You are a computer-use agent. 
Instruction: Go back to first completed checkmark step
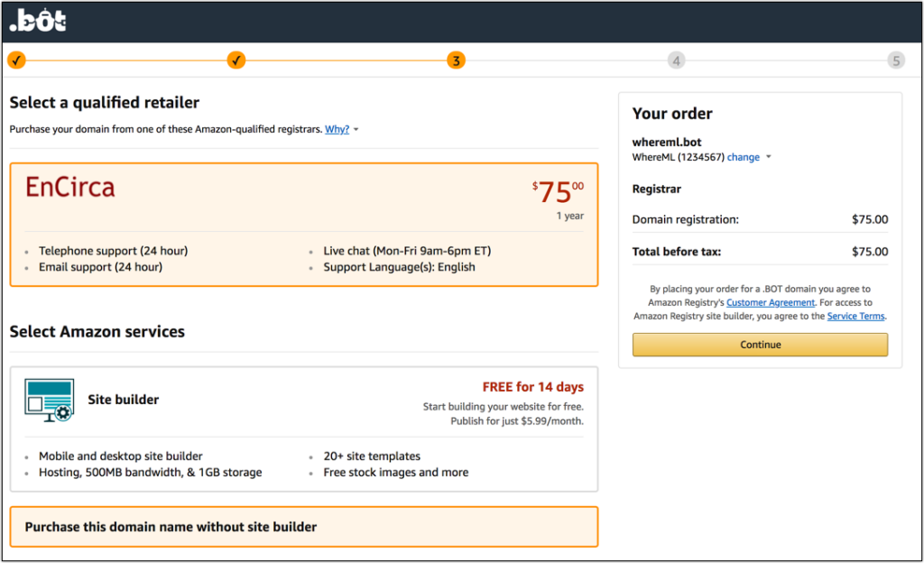[16, 60]
